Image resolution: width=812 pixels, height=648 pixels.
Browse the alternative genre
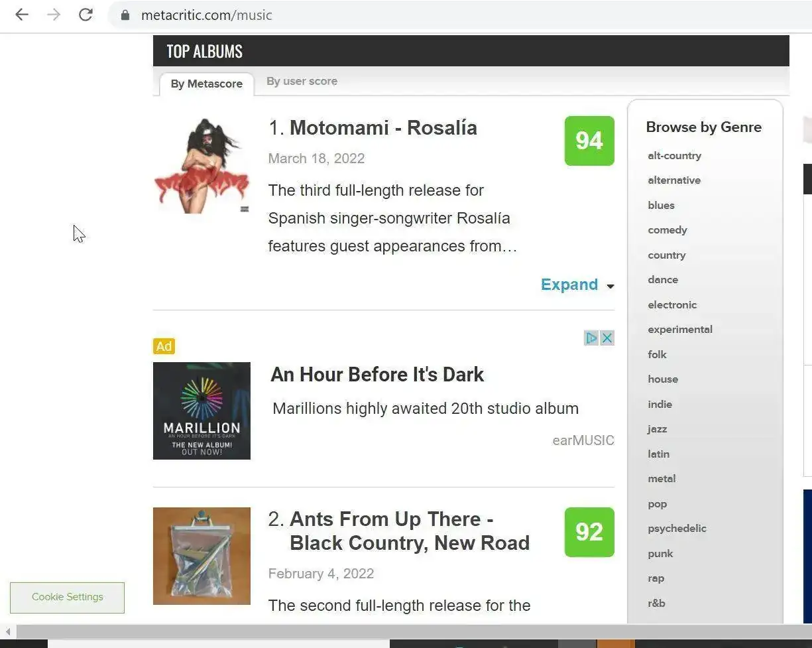tap(674, 180)
